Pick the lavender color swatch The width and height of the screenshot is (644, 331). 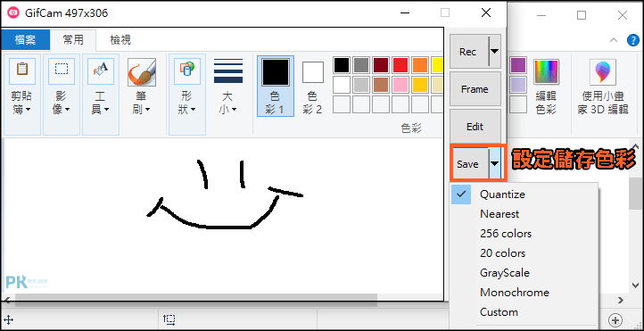(x=518, y=85)
